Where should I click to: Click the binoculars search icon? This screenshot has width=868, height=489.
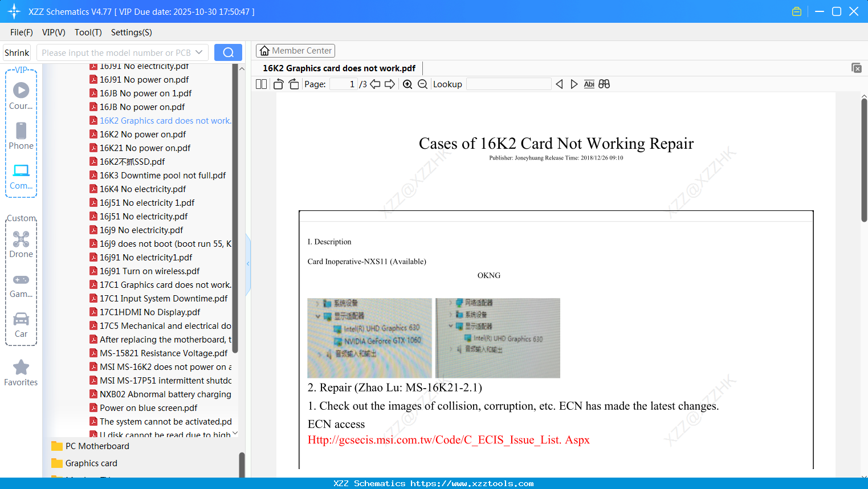pyautogui.click(x=604, y=84)
